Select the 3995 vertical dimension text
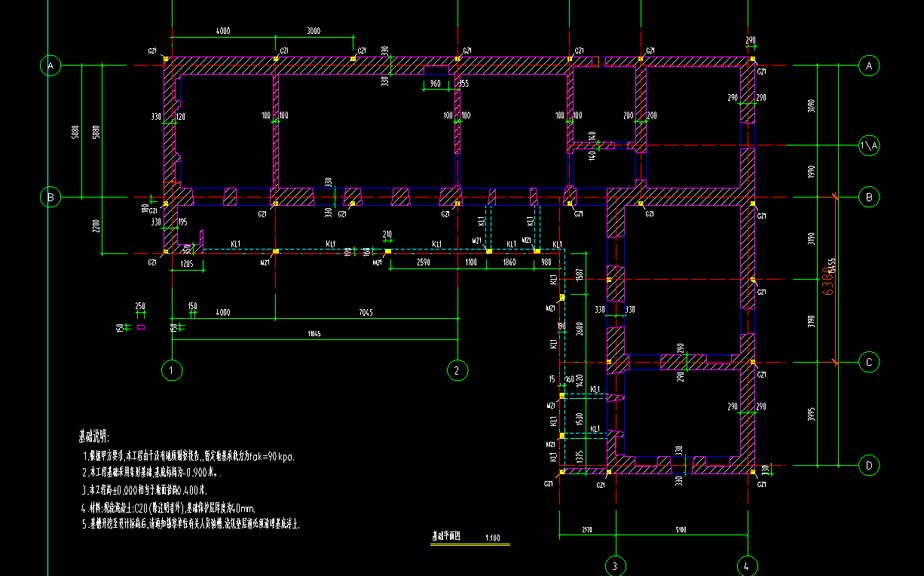Viewport: 924px width, 576px height. pyautogui.click(x=811, y=414)
